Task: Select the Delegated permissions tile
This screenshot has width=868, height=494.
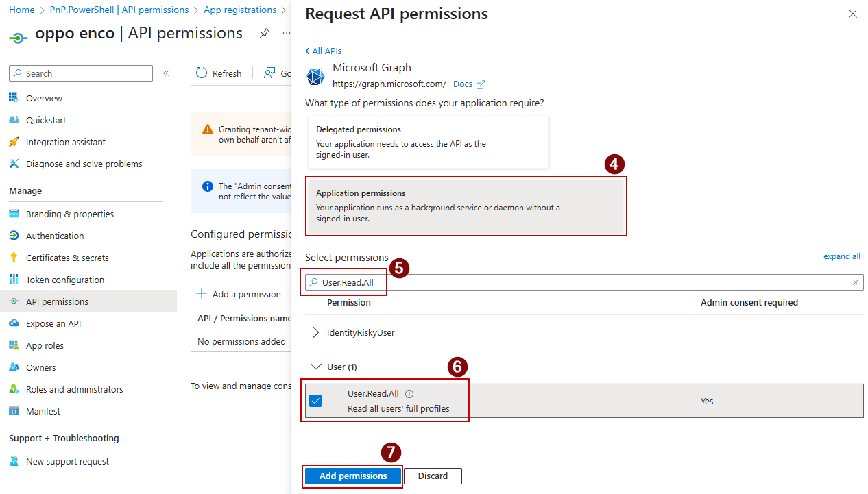Action: click(429, 142)
